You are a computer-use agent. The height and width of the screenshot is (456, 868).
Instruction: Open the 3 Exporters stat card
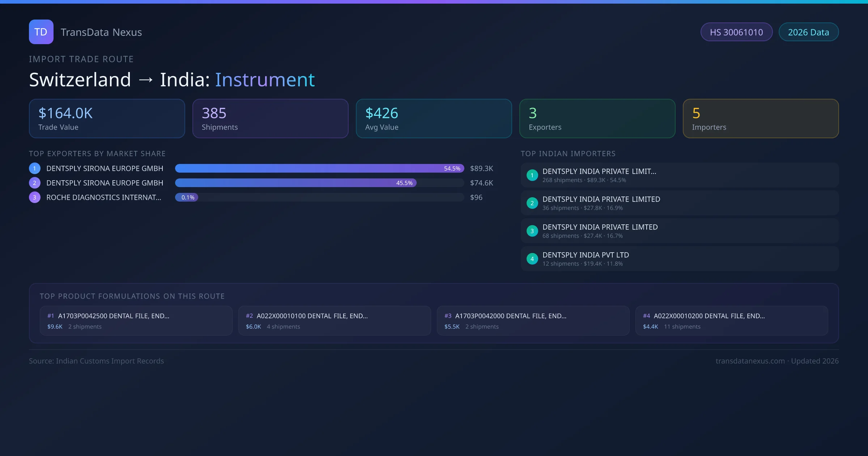pos(597,118)
